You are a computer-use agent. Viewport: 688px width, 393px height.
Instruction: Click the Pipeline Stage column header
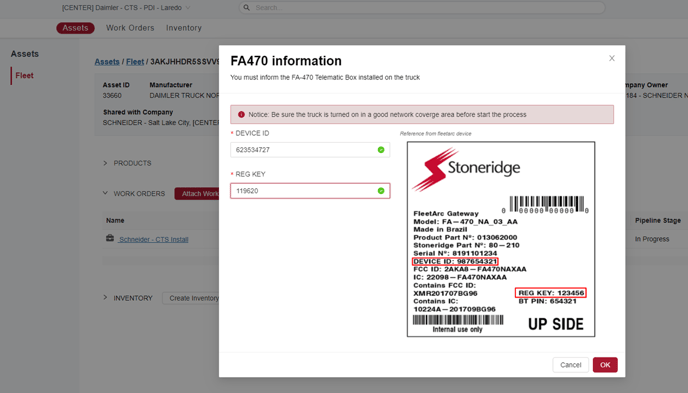pos(658,220)
